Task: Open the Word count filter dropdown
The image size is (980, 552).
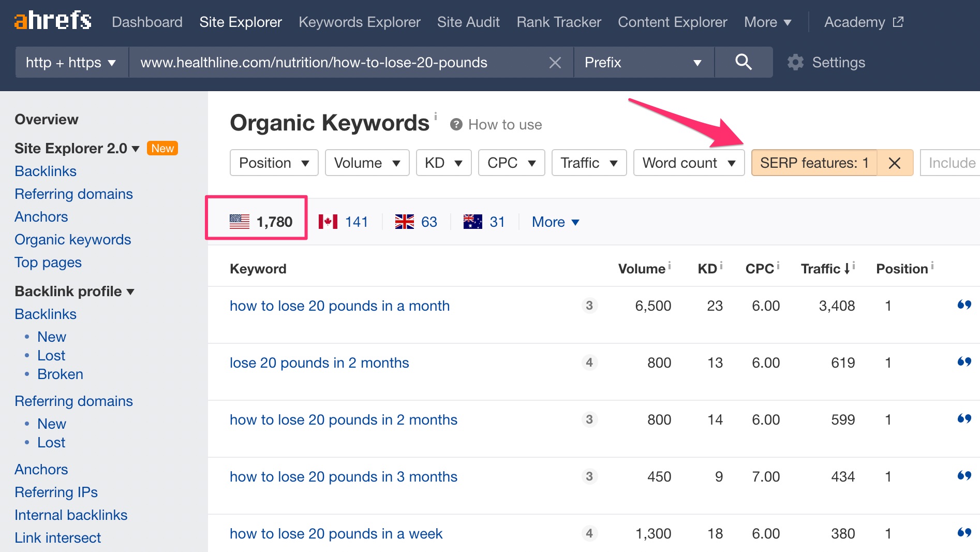Action: click(x=689, y=163)
